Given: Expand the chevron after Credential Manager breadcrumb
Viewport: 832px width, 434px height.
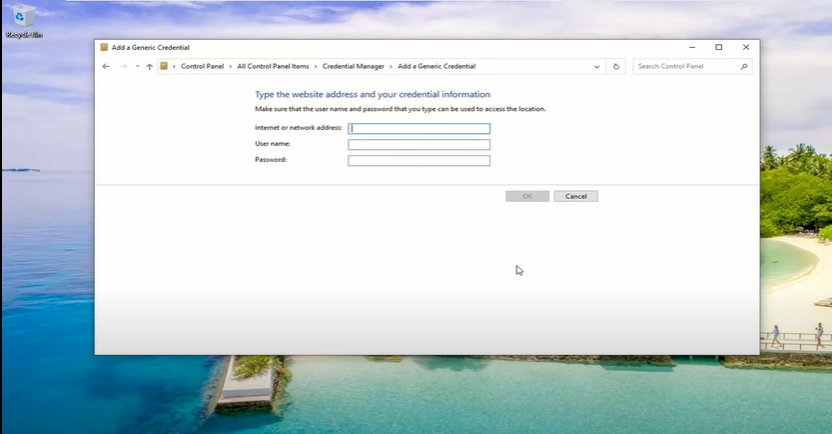Looking at the screenshot, I should pyautogui.click(x=391, y=67).
